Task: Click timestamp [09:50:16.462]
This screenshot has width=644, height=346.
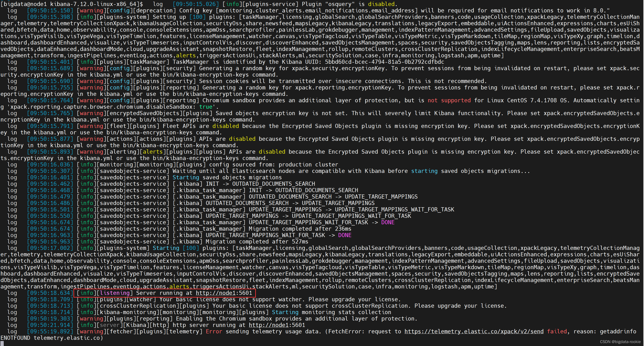Action: 50,184
